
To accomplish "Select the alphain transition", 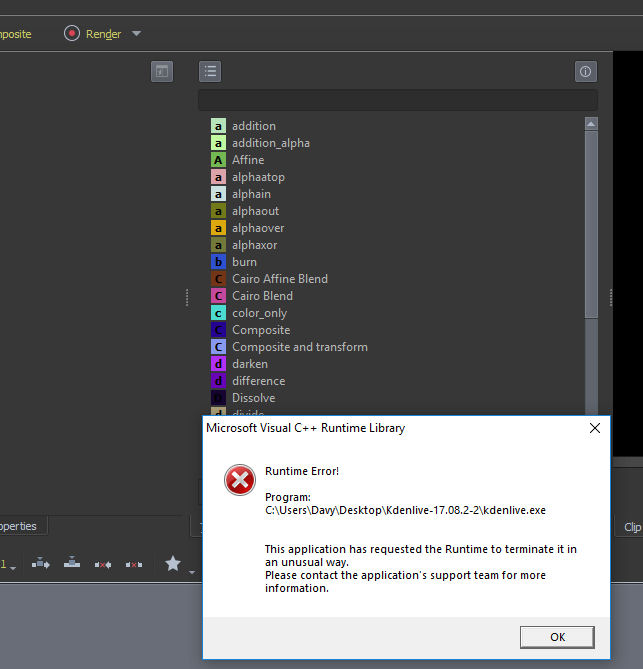I will (x=241, y=194).
